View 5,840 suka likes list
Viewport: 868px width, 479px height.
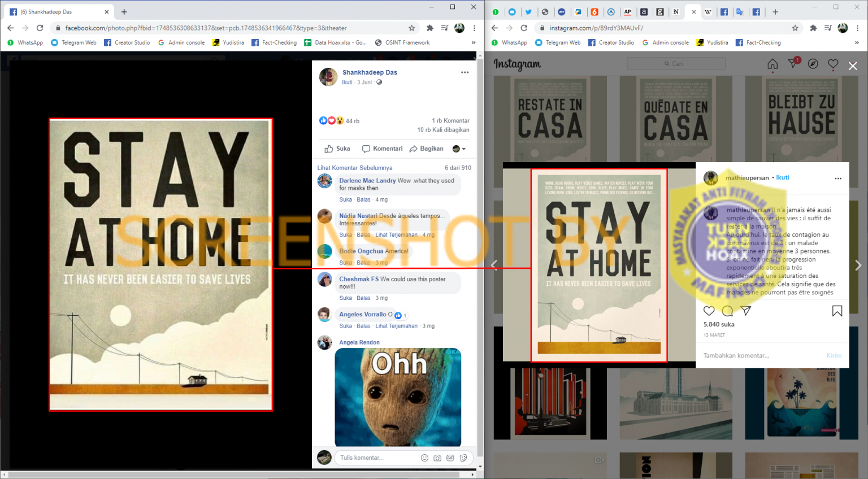point(719,324)
